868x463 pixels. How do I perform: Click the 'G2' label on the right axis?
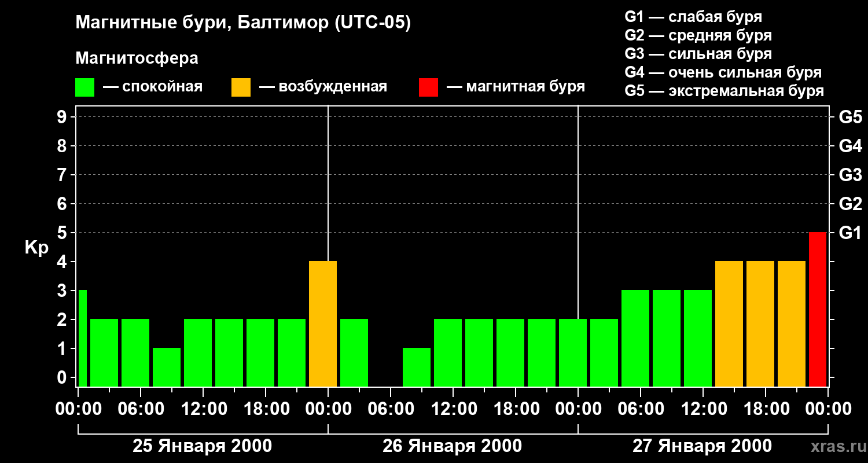(x=851, y=204)
